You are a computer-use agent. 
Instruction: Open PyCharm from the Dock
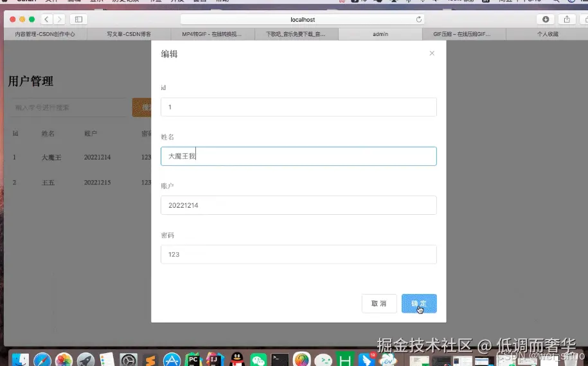coord(193,360)
